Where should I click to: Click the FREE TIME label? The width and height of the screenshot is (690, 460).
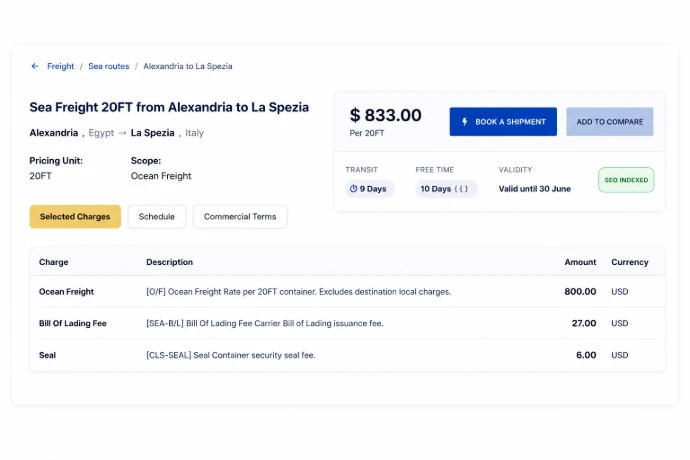435,170
